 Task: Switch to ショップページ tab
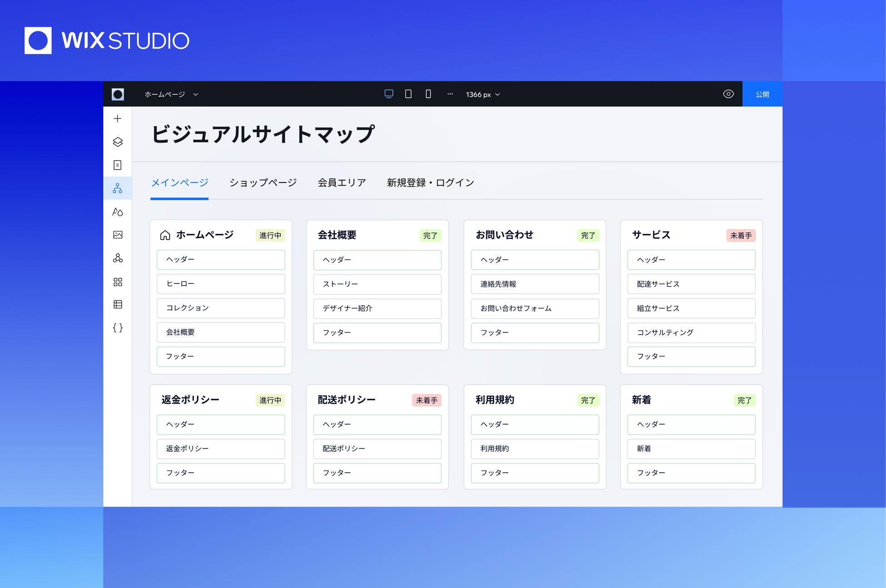pos(263,183)
